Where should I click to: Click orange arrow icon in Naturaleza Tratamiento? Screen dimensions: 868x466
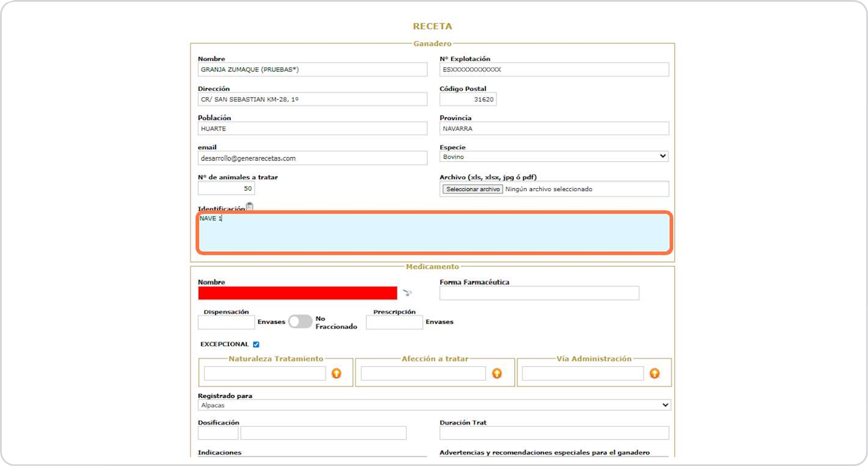336,374
